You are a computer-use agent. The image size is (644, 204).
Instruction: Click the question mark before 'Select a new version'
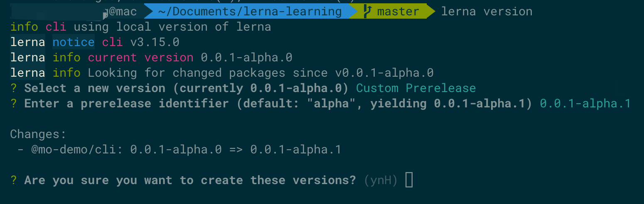pyautogui.click(x=14, y=88)
